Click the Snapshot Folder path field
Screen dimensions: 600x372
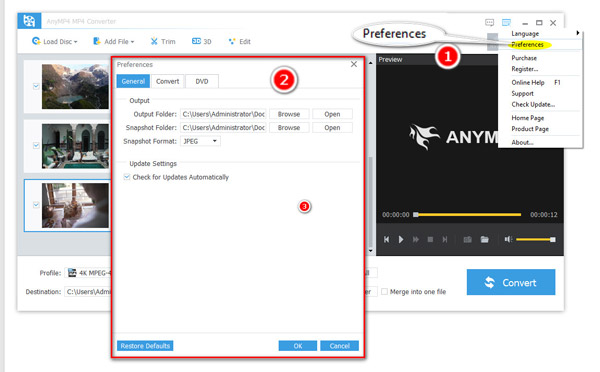click(223, 127)
